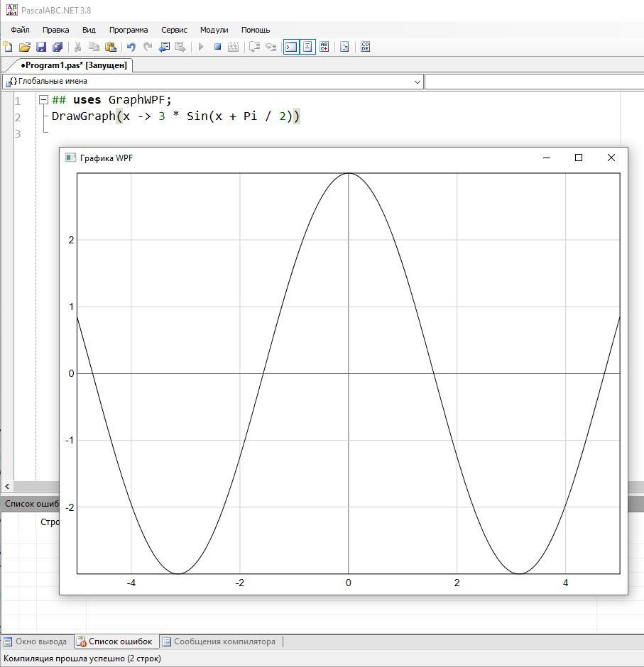The width and height of the screenshot is (644, 667).
Task: Switch to Сообщения компилятора tab
Action: pos(219,641)
